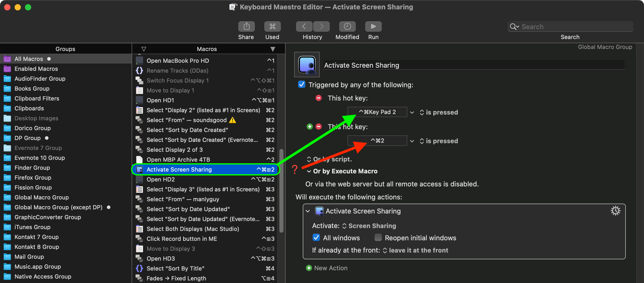
Task: Click the Macros list scrollbar
Action: click(x=281, y=190)
